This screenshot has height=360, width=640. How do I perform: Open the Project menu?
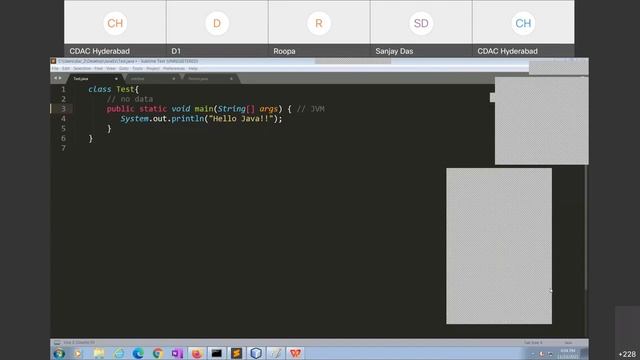tap(153, 69)
